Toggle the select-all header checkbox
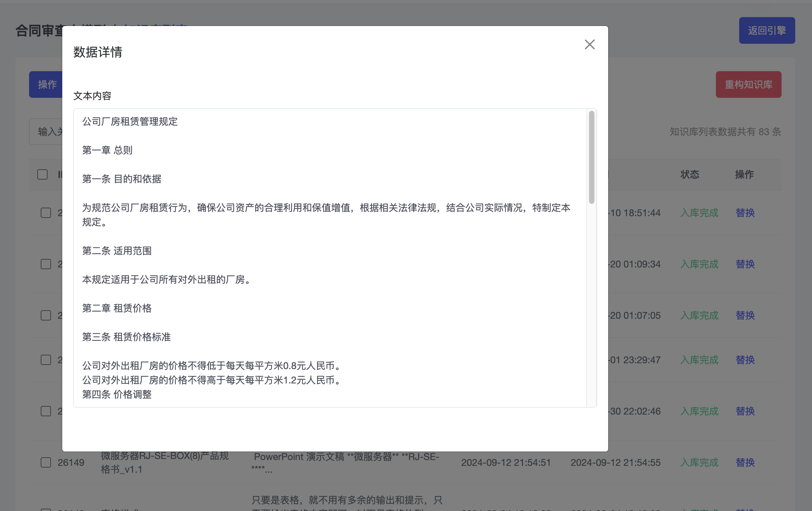812x511 pixels. coord(42,174)
